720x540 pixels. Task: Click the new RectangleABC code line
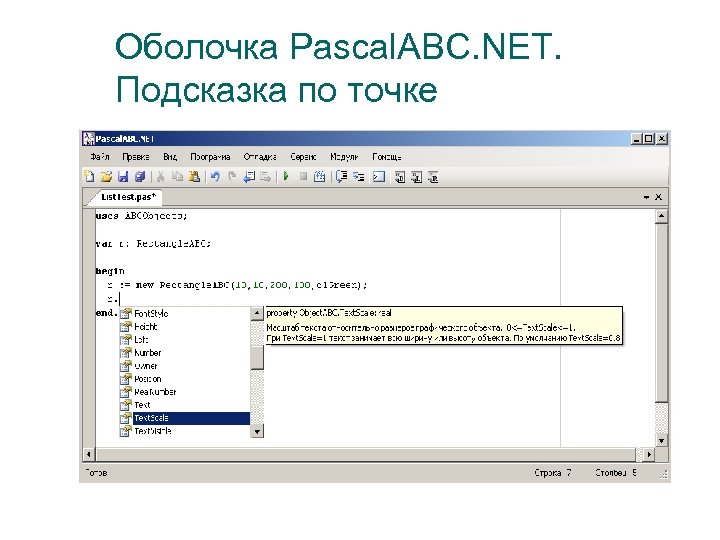(237, 285)
